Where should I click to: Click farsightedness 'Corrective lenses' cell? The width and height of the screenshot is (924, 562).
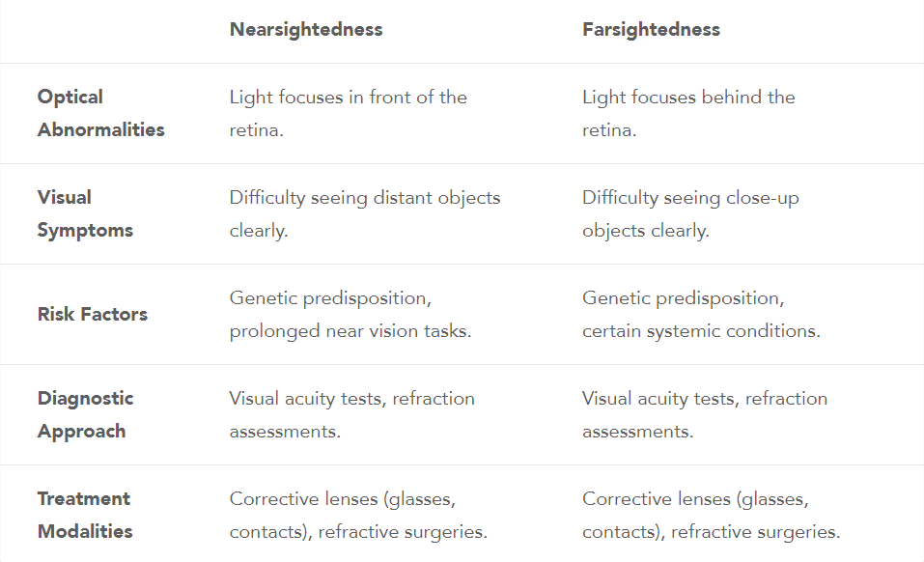pos(712,515)
